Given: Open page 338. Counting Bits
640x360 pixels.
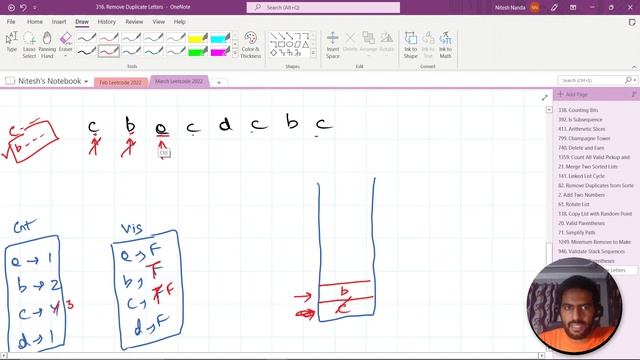Looking at the screenshot, I should click(578, 110).
